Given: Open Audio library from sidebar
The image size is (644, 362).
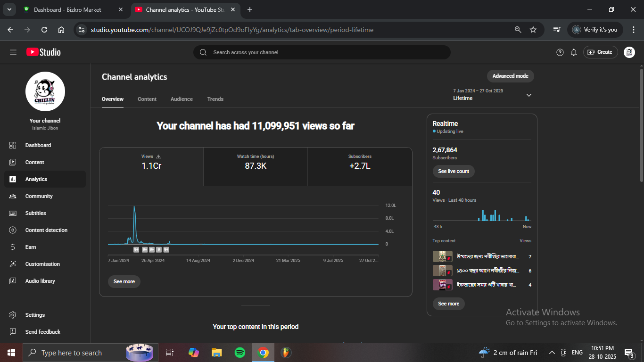Looking at the screenshot, I should click(40, 281).
